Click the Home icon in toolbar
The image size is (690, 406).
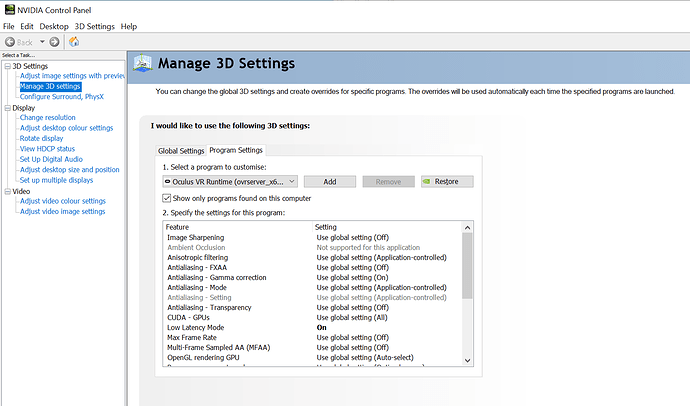[73, 42]
